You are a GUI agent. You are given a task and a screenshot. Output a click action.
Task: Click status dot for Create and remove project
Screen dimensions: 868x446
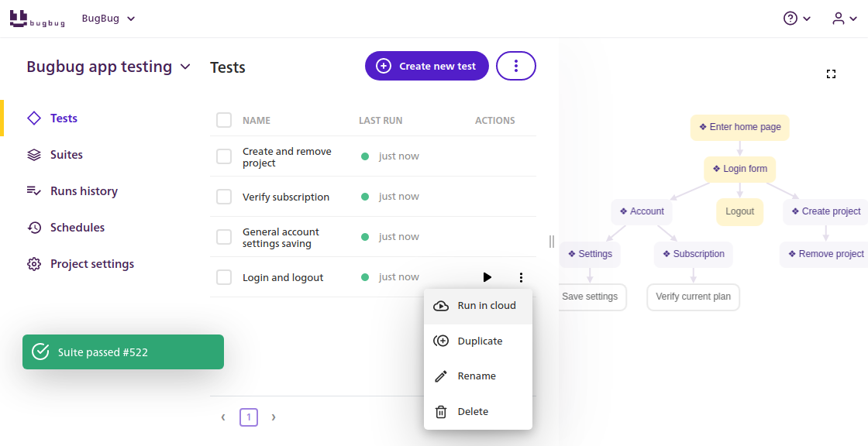coord(365,156)
